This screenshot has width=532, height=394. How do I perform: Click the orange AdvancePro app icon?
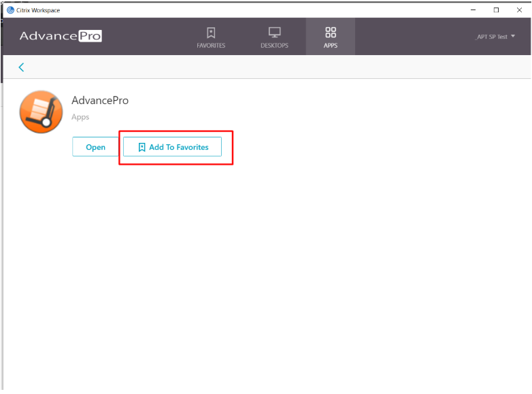(41, 111)
